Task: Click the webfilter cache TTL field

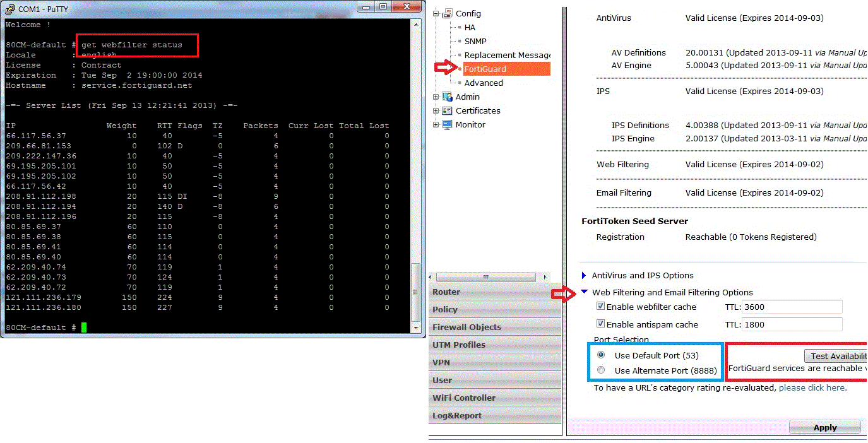Action: pos(793,307)
